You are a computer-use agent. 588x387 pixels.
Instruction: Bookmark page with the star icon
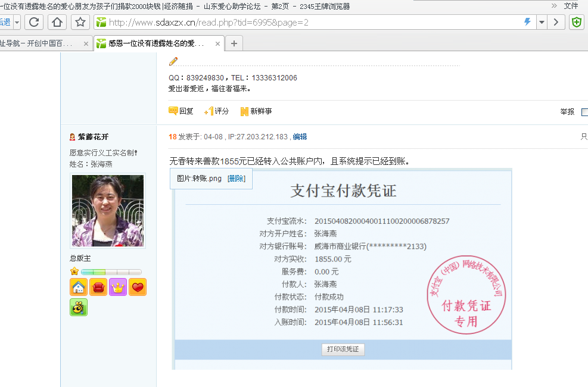(80, 23)
